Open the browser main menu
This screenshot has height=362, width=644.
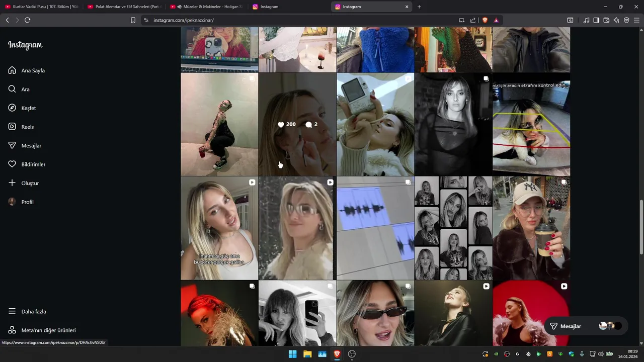[637, 20]
